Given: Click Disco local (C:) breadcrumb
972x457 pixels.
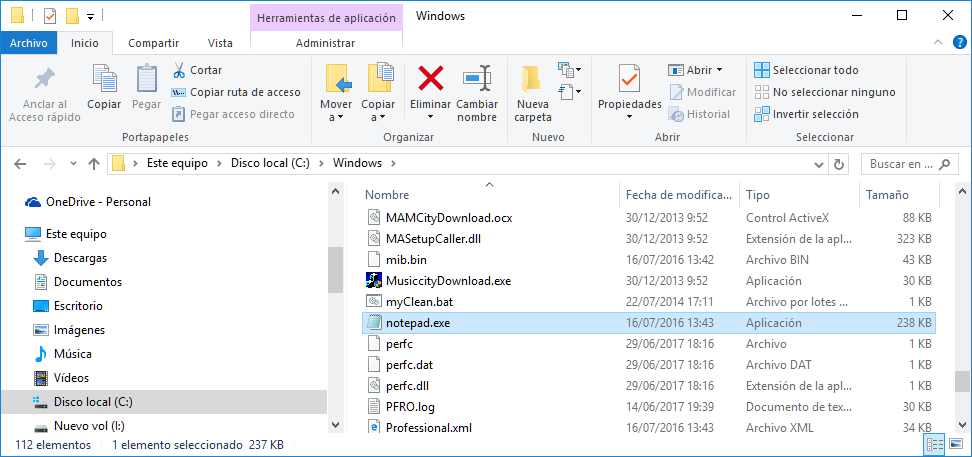Looking at the screenshot, I should pos(272,164).
